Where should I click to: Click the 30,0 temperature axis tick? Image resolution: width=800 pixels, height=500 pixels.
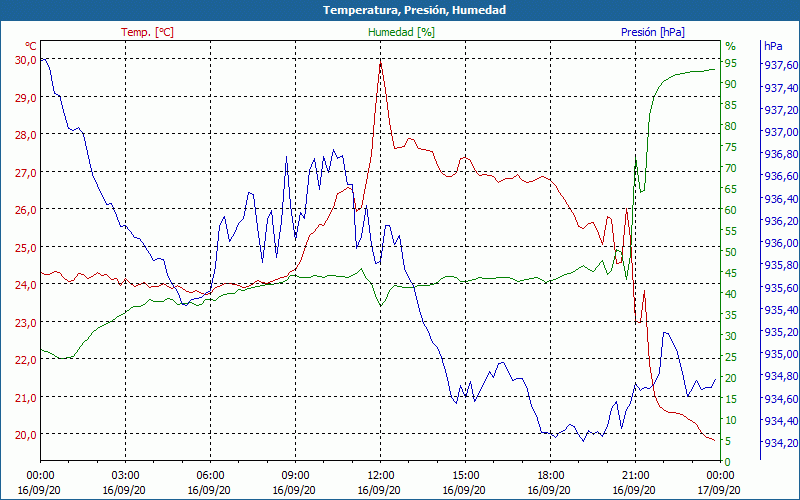26,60
